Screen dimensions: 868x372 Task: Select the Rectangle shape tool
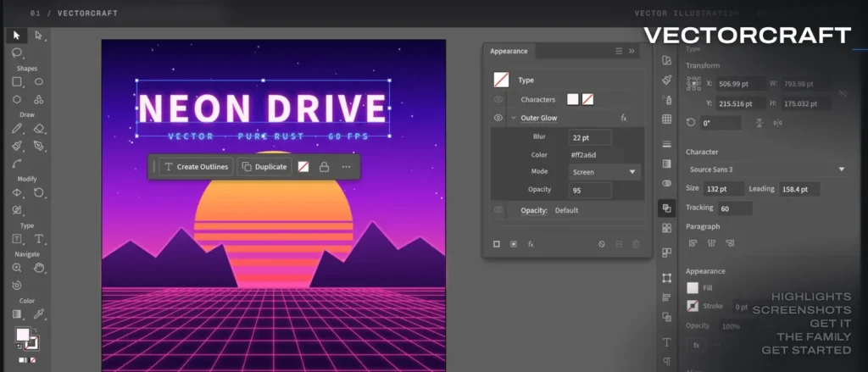(x=17, y=82)
